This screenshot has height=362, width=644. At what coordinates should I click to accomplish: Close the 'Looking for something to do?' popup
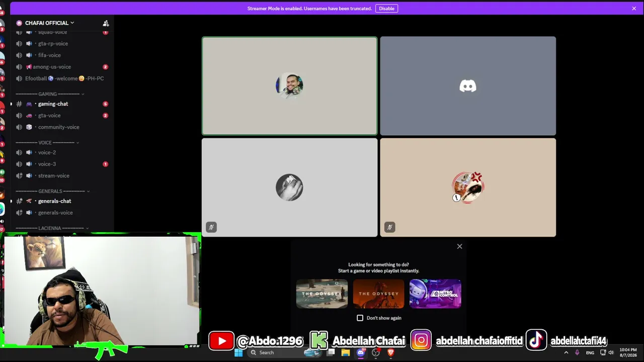[x=459, y=246]
